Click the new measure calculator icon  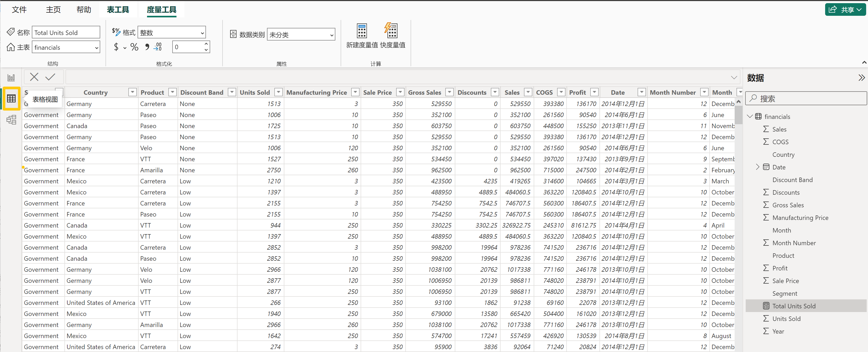pyautogui.click(x=362, y=31)
